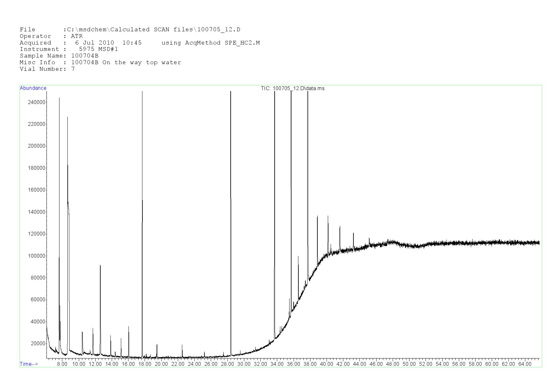Click the 48.00 time axis label
The image size is (555, 392).
pos(393,364)
